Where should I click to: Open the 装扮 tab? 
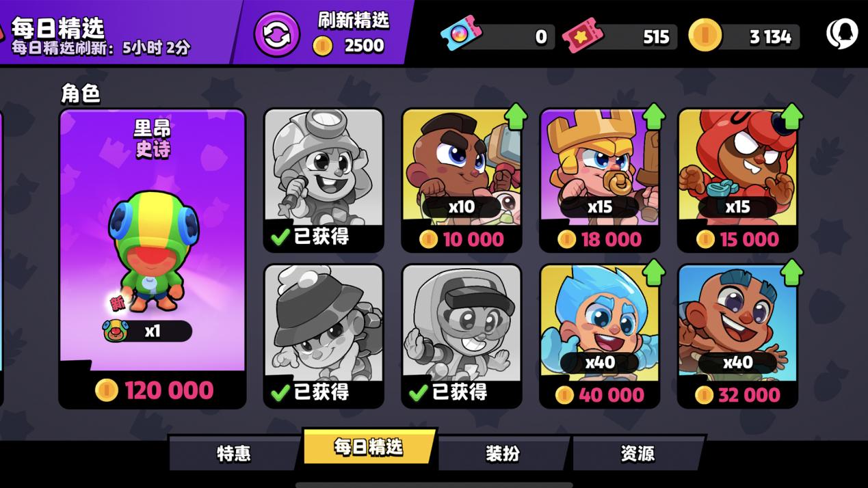503,452
